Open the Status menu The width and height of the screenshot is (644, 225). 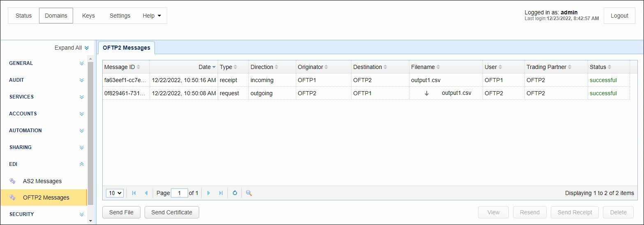point(23,16)
